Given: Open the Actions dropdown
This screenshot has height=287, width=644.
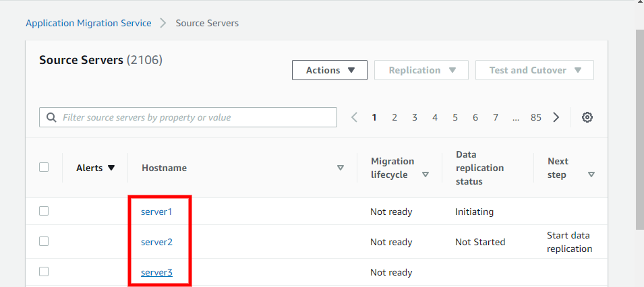Looking at the screenshot, I should pos(330,70).
